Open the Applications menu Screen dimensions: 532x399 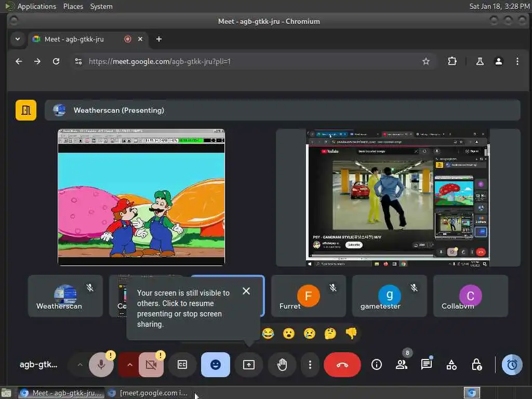click(36, 6)
